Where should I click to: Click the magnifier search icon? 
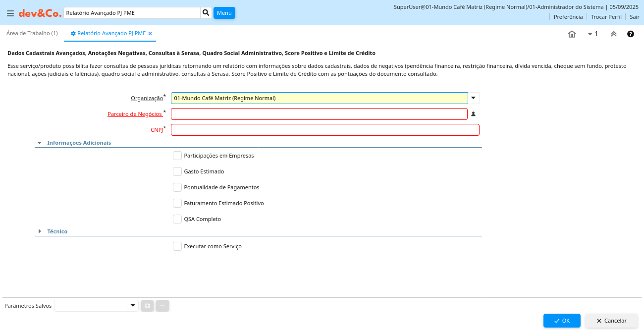click(206, 13)
